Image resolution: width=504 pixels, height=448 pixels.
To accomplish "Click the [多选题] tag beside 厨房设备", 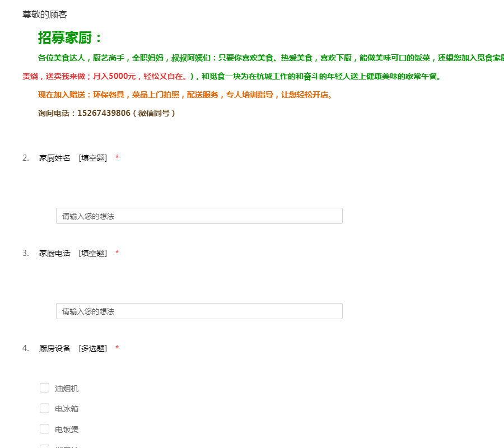I will [92, 348].
